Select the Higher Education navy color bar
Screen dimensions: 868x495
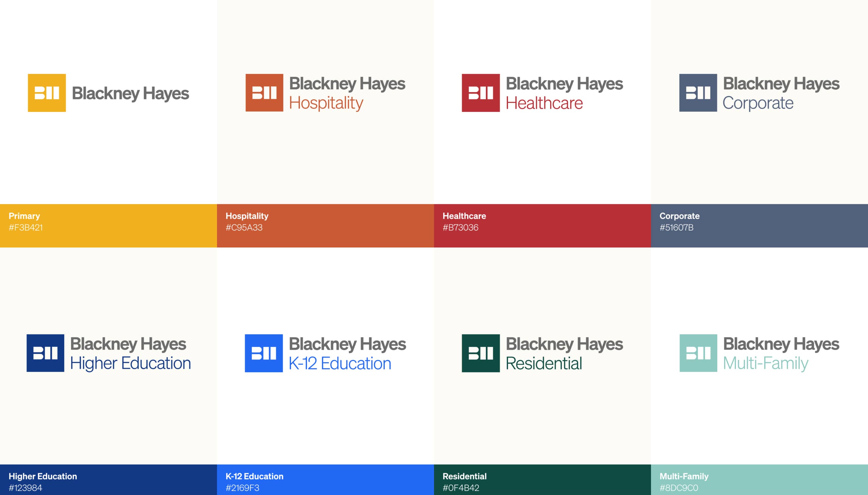point(108,480)
